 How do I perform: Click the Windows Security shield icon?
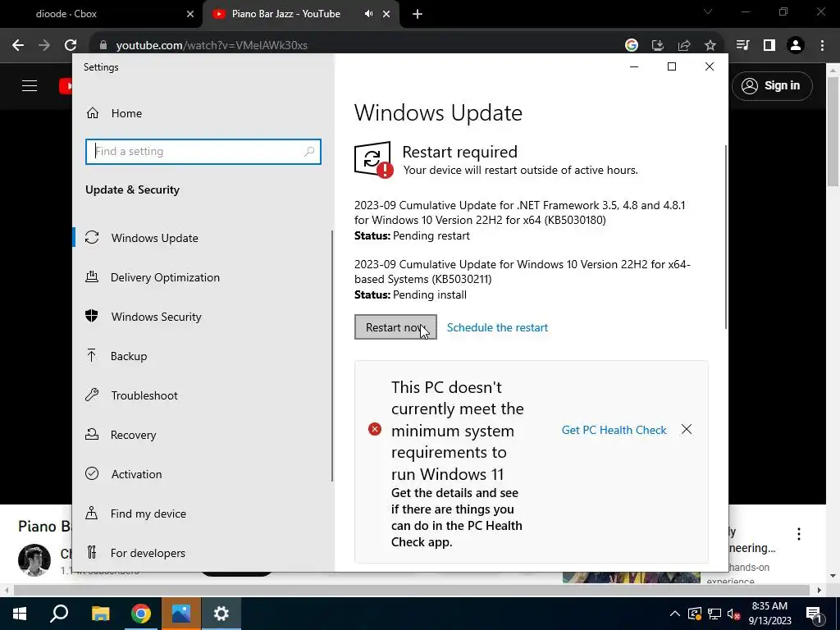pyautogui.click(x=92, y=316)
